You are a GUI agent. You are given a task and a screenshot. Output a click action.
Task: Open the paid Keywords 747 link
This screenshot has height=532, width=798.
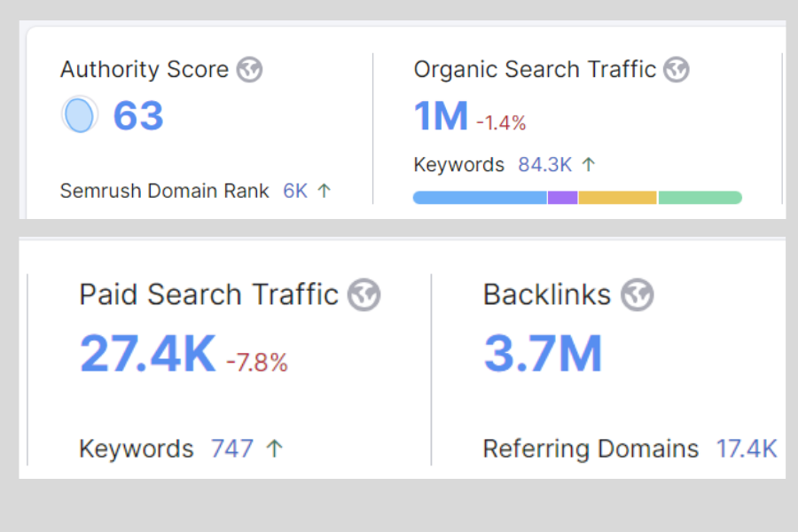pyautogui.click(x=232, y=449)
